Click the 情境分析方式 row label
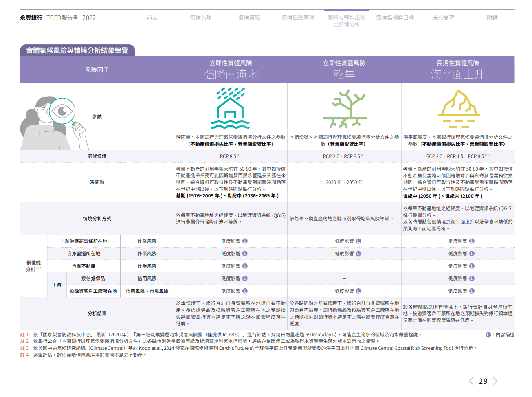The image size is (532, 397). tap(97, 219)
